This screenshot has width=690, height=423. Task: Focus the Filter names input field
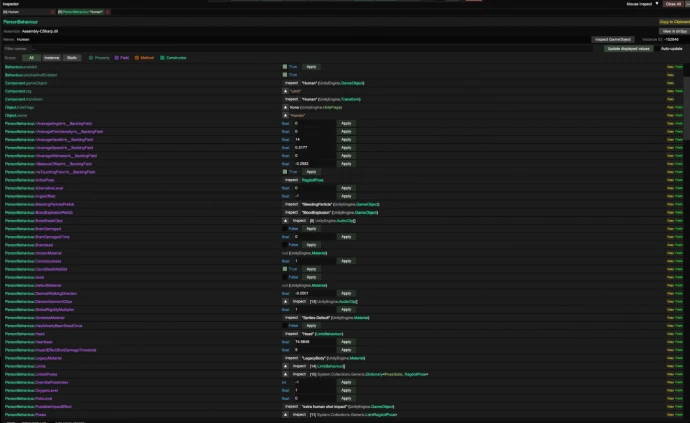[312, 48]
